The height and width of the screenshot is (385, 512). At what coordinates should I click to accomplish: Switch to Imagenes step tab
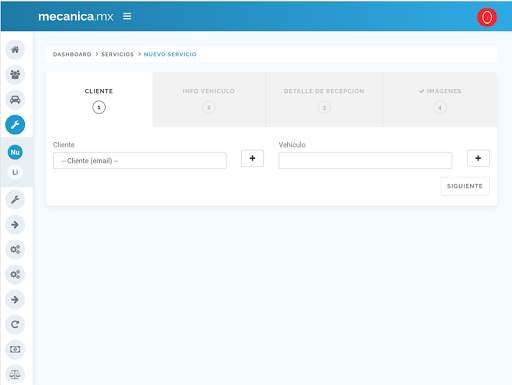pos(440,99)
